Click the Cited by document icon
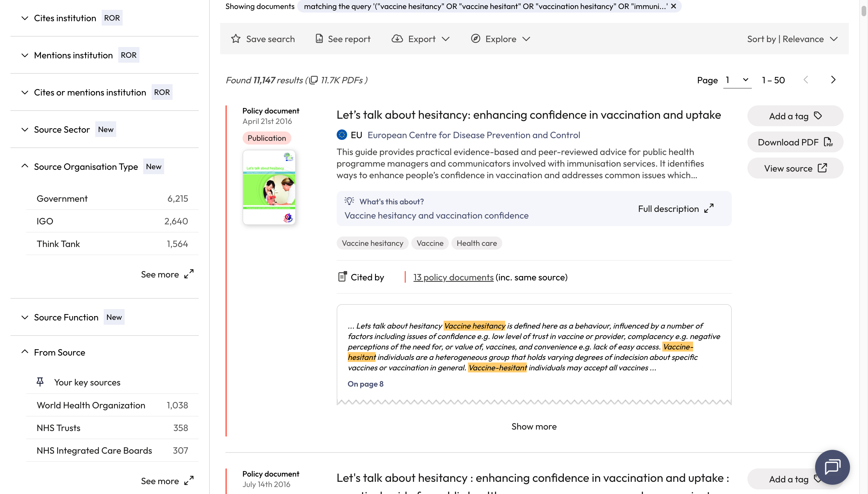 [x=342, y=277]
